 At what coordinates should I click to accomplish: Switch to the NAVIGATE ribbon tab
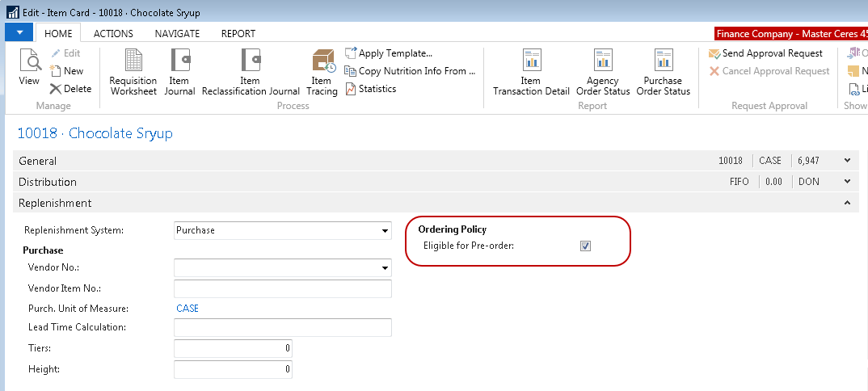click(177, 34)
